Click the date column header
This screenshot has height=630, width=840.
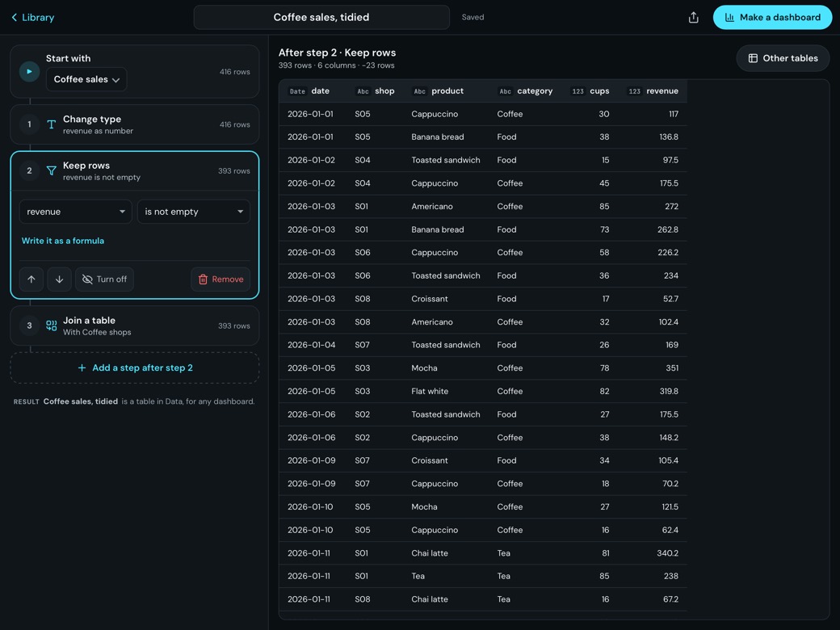click(x=313, y=91)
